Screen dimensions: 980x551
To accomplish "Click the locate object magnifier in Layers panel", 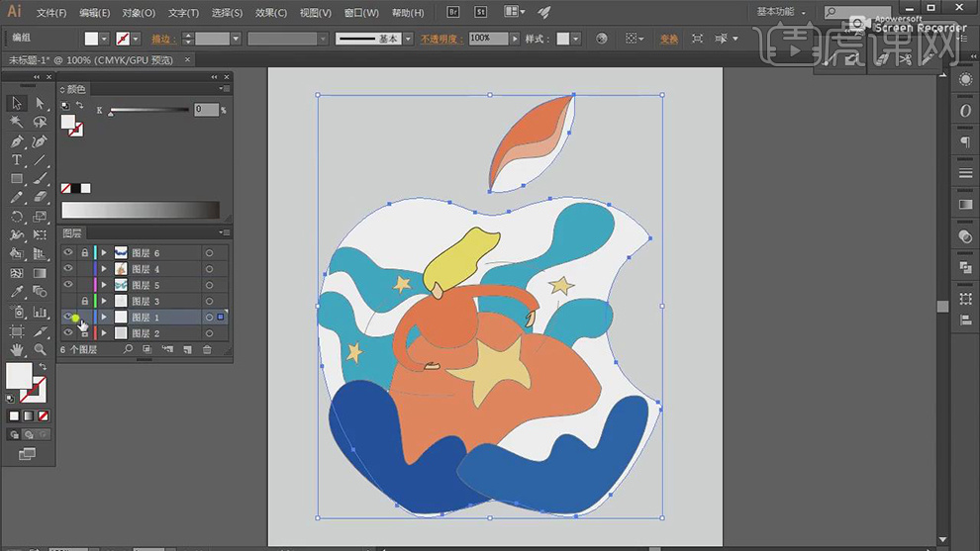I will 128,350.
